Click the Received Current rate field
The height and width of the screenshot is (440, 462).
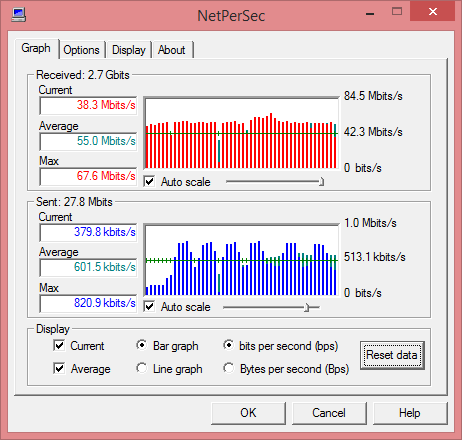tap(88, 105)
